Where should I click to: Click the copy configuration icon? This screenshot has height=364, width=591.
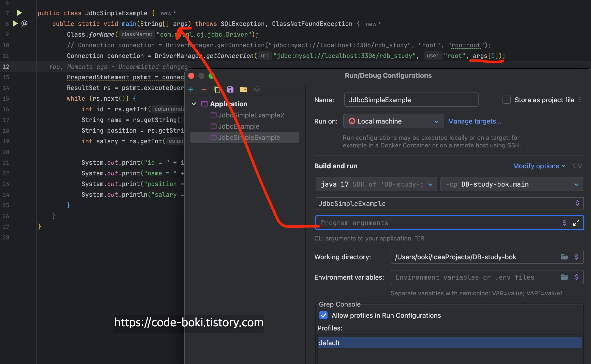point(217,89)
